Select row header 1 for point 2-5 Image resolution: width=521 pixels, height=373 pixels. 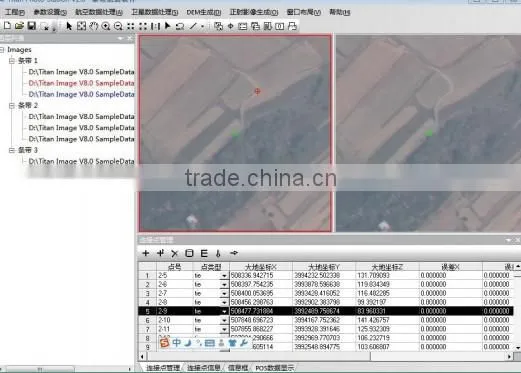coord(147,276)
